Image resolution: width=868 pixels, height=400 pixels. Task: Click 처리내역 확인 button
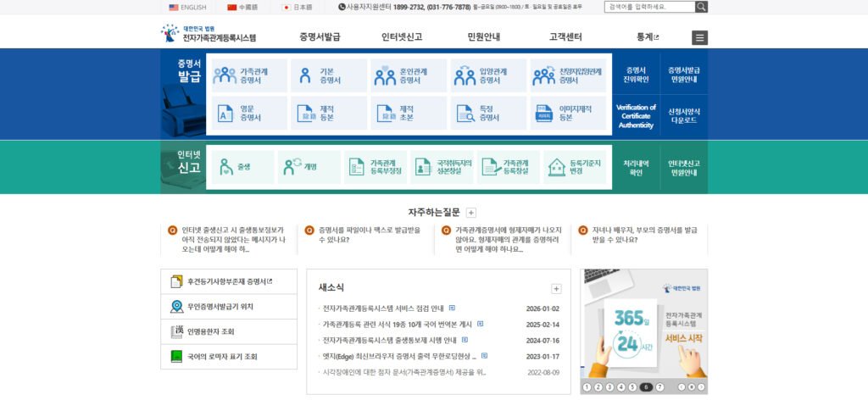point(636,168)
